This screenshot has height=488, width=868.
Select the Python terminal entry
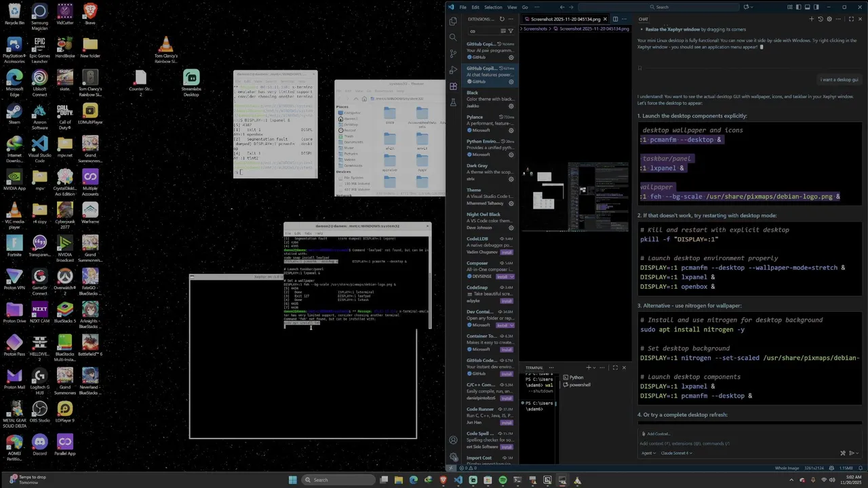573,378
